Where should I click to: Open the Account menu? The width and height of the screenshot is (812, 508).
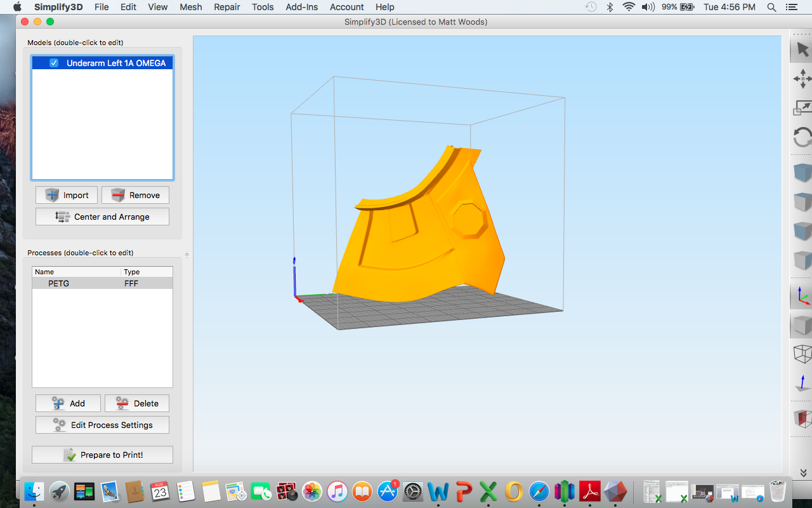347,7
